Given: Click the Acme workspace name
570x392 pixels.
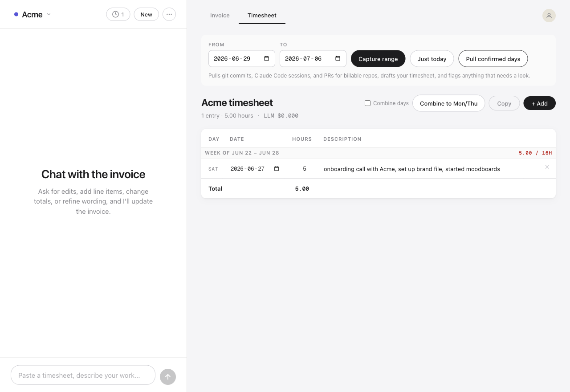Looking at the screenshot, I should [x=32, y=14].
